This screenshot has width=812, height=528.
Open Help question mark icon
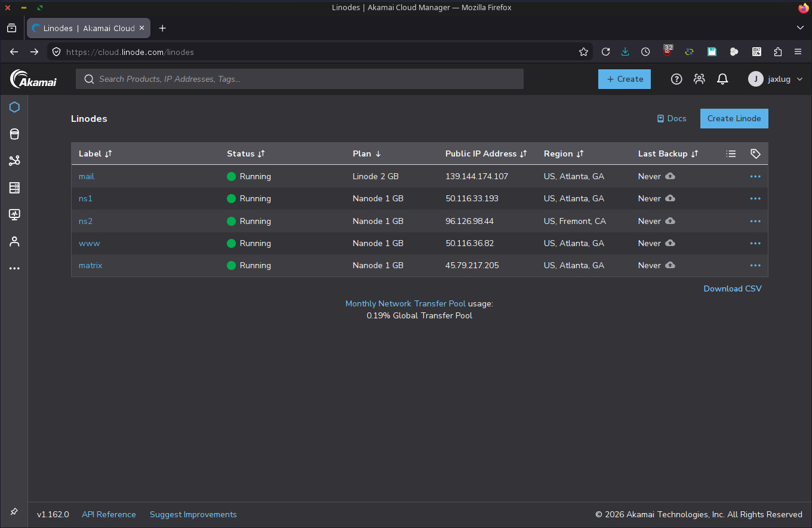tap(676, 79)
